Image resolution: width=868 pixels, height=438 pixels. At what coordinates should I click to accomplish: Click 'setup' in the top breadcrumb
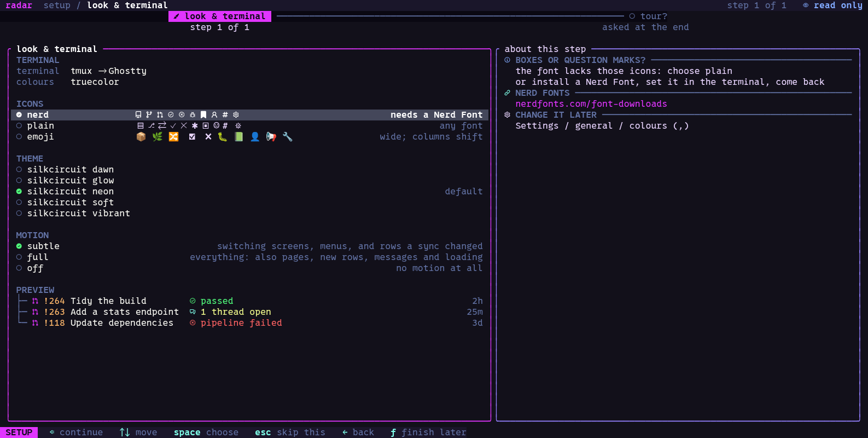pos(57,5)
